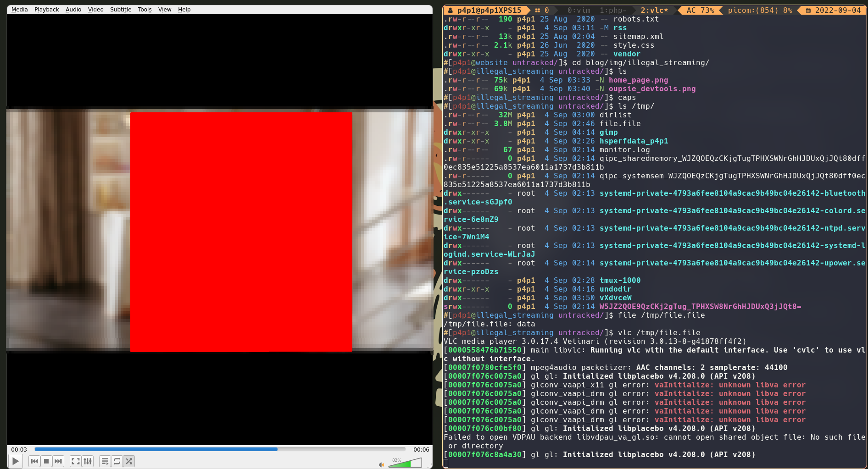The width and height of the screenshot is (868, 469).
Task: Adjust the volume slider at 82%
Action: tap(405, 463)
